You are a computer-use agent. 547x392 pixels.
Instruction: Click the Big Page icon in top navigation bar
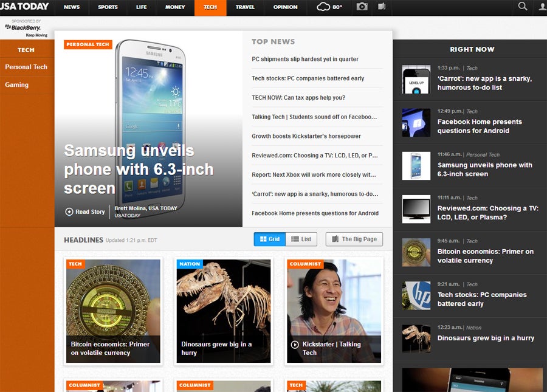pos(382,7)
